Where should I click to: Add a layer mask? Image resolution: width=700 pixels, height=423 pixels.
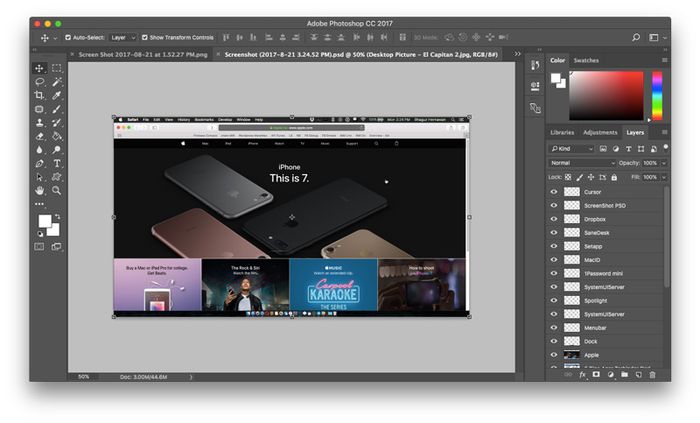click(x=596, y=375)
